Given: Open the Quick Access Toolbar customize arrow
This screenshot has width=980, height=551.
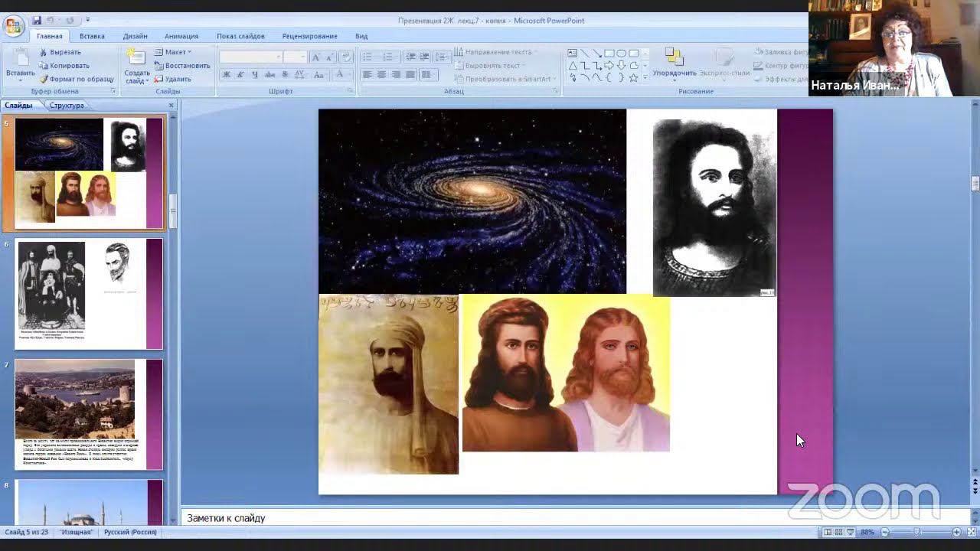Looking at the screenshot, I should [x=87, y=20].
